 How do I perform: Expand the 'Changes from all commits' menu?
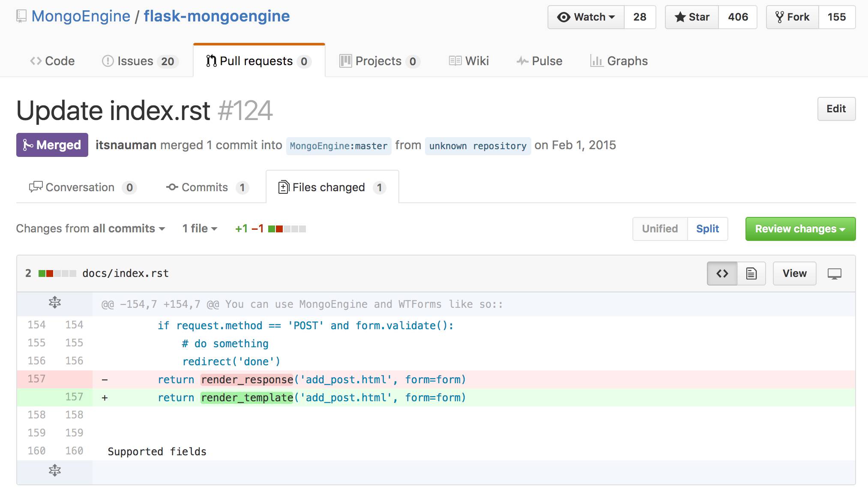[90, 229]
